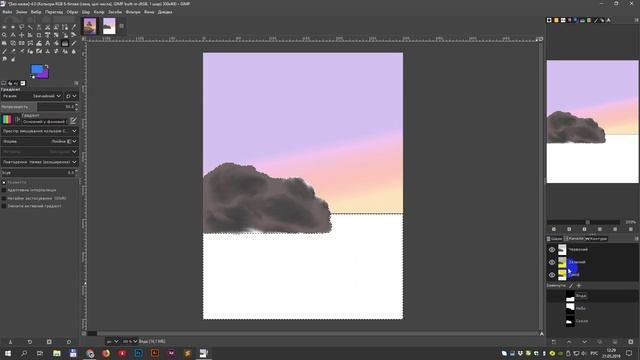Delete selected channel with trash icon
Image resolution: width=640 pixels, height=360 pixels.
[631, 342]
